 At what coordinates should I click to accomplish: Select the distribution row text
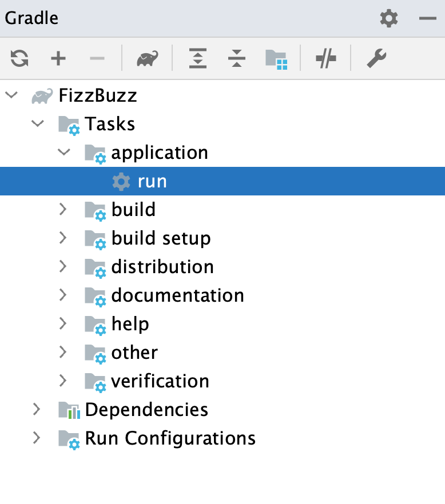tap(162, 267)
